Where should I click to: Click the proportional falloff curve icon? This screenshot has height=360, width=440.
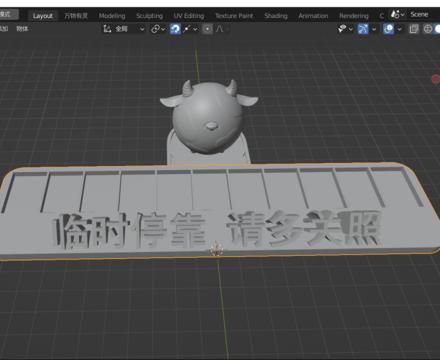pos(219,29)
